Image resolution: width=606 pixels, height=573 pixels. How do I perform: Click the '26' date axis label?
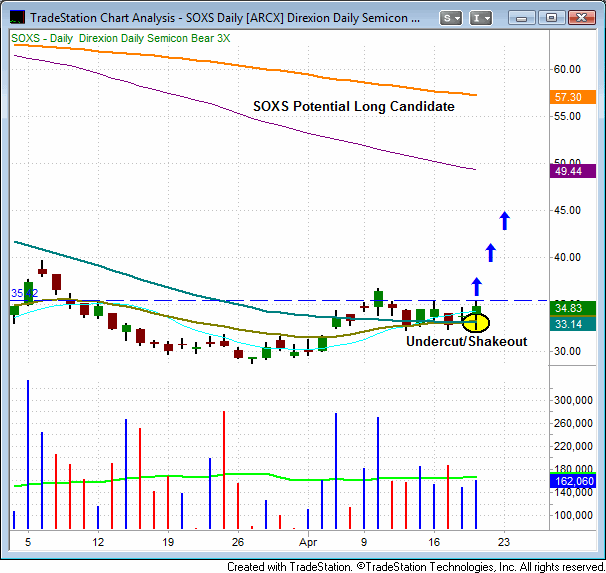click(238, 542)
